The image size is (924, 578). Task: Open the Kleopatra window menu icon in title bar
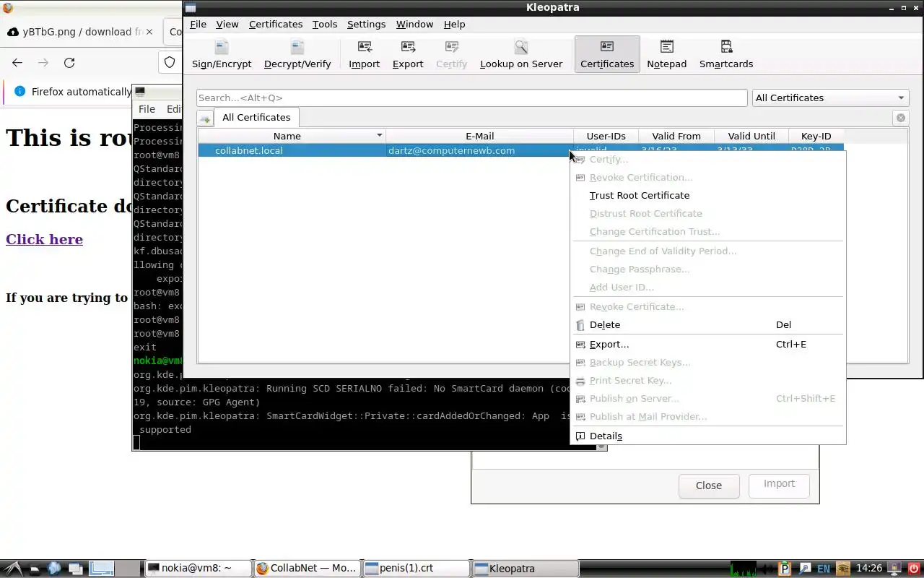(191, 8)
